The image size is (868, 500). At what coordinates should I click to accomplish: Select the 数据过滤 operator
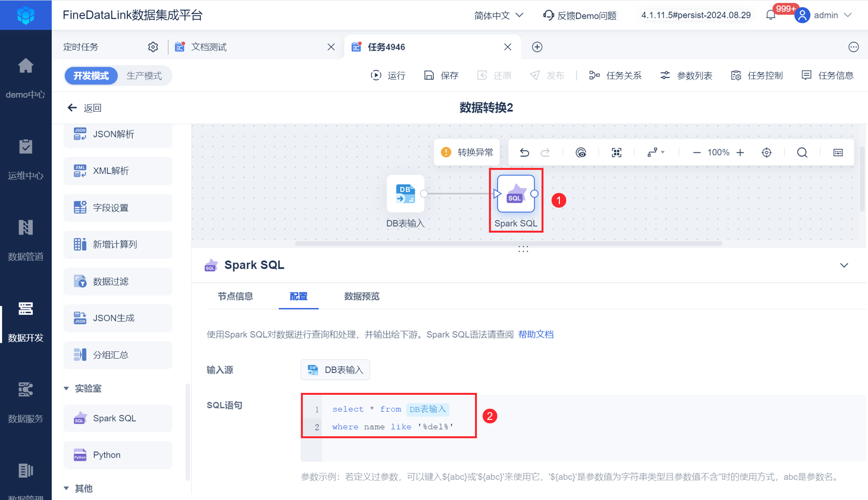(118, 281)
